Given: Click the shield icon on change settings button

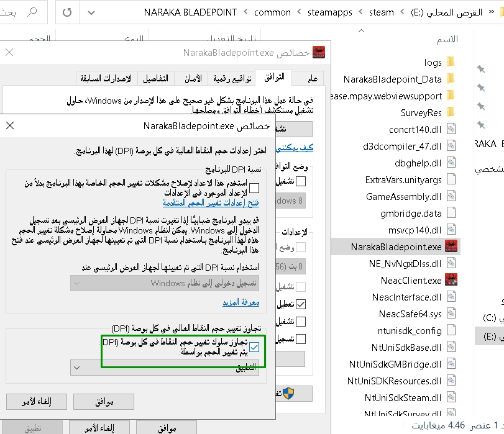Looking at the screenshot, I should click(288, 393).
